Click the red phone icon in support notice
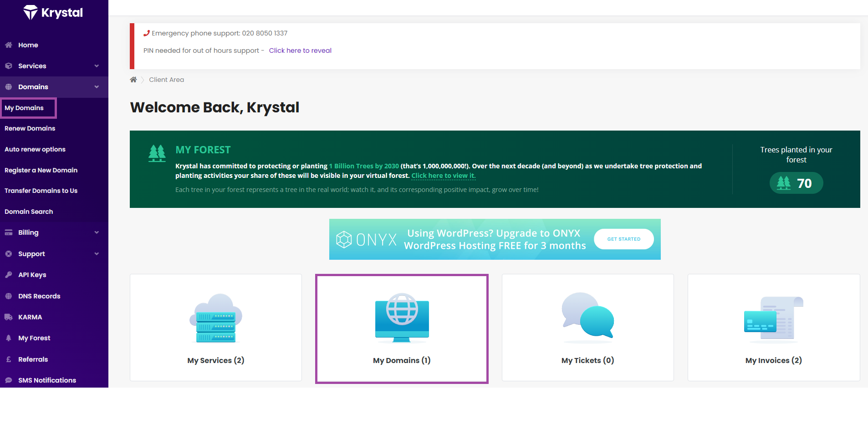This screenshot has width=868, height=444. tap(147, 33)
